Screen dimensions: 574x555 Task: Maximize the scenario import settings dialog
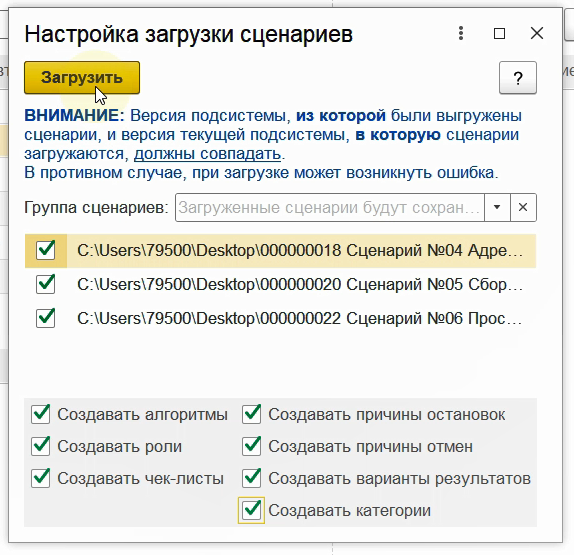(x=499, y=33)
